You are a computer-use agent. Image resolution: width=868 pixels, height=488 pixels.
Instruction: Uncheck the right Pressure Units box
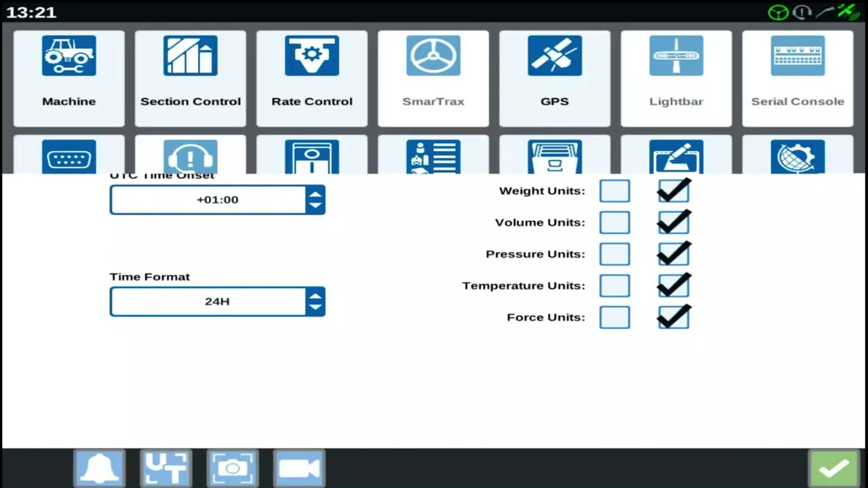[x=673, y=254]
